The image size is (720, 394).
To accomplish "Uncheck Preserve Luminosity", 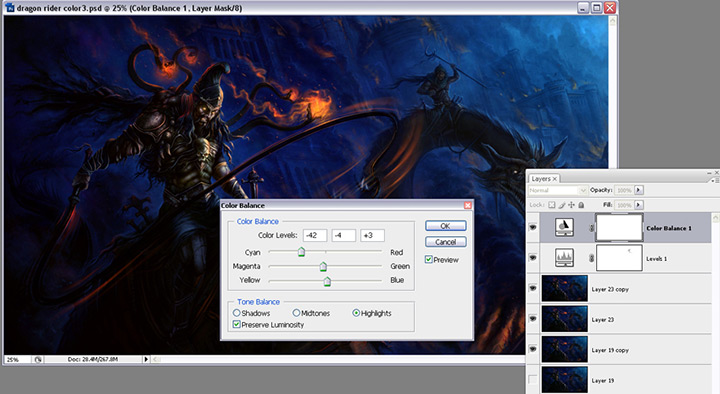I will [236, 325].
